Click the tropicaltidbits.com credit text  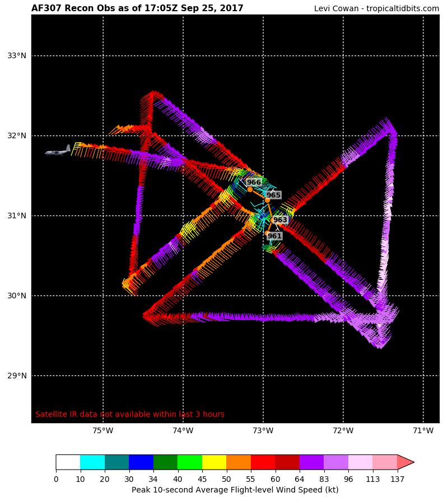point(376,8)
